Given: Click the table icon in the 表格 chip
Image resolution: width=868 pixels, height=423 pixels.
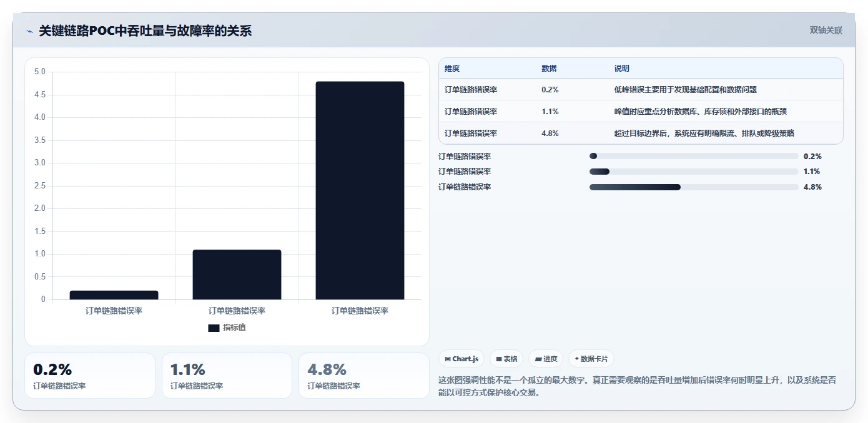Looking at the screenshot, I should 498,359.
